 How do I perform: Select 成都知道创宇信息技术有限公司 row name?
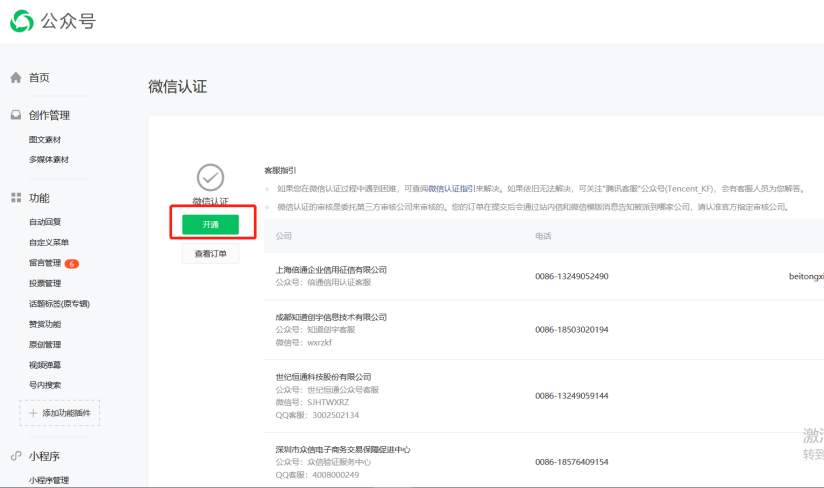pos(331,317)
